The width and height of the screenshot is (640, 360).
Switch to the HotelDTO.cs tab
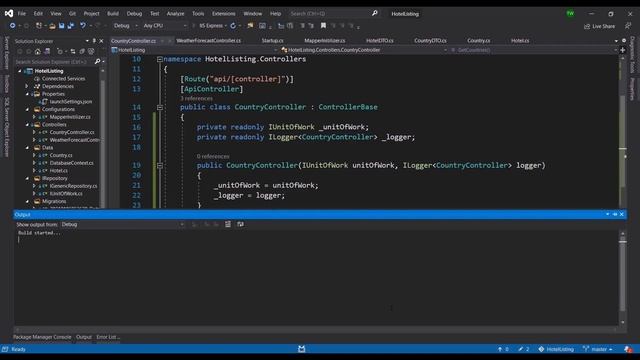[380, 40]
